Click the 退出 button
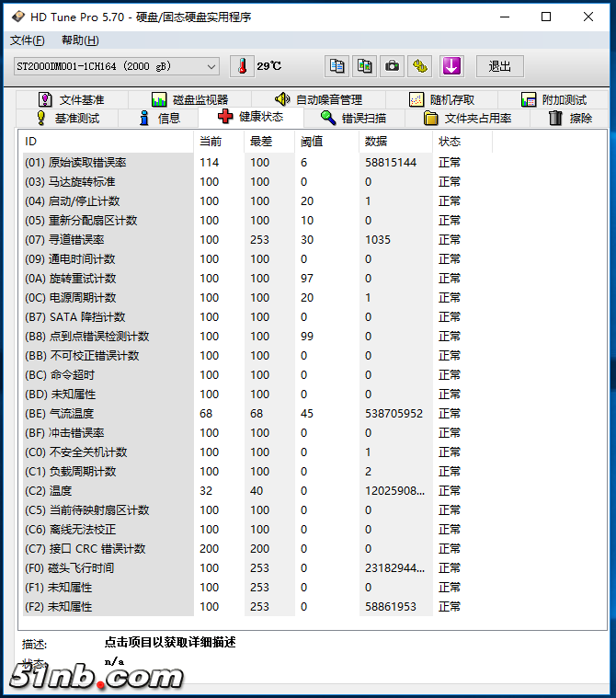This screenshot has width=616, height=698. click(x=499, y=66)
